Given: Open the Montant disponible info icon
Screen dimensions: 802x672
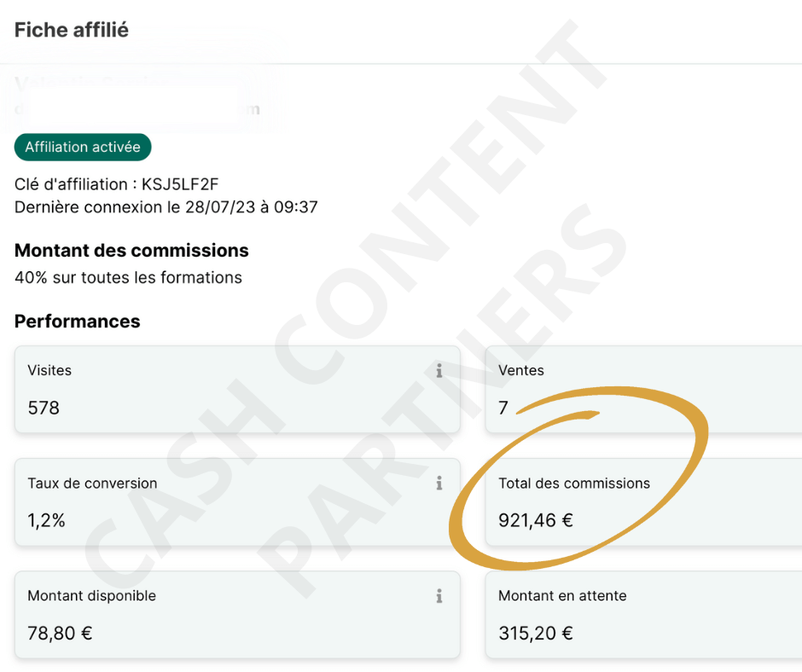Looking at the screenshot, I should 439,596.
